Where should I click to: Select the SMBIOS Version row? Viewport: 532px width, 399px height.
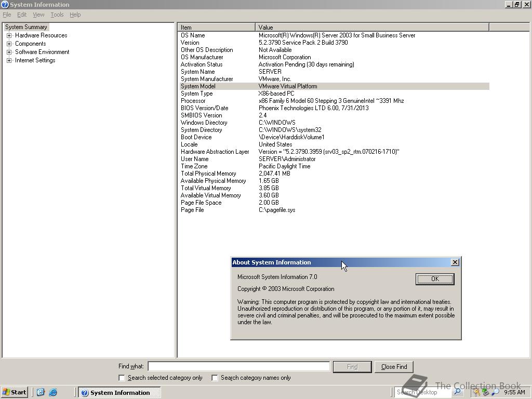tap(334, 115)
